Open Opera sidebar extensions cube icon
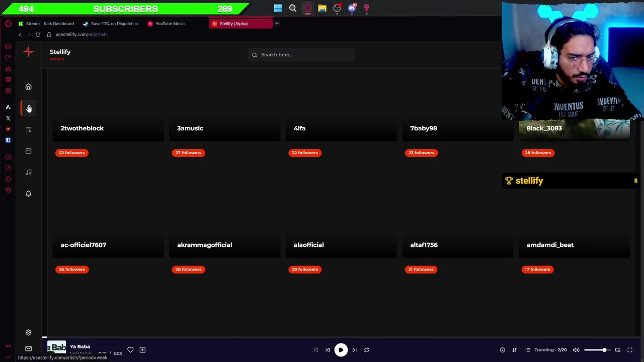This screenshot has width=644, height=362. pos(8,179)
